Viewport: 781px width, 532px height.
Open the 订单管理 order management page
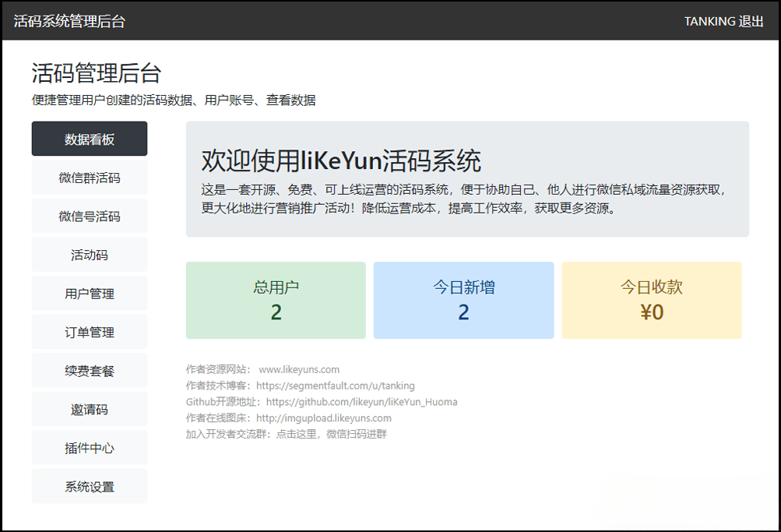pos(89,332)
